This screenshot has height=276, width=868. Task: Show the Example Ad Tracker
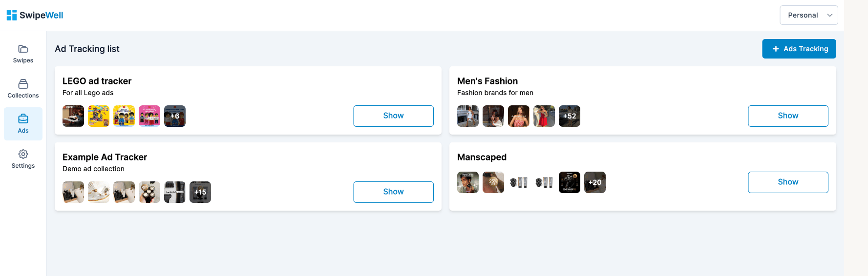coord(393,192)
